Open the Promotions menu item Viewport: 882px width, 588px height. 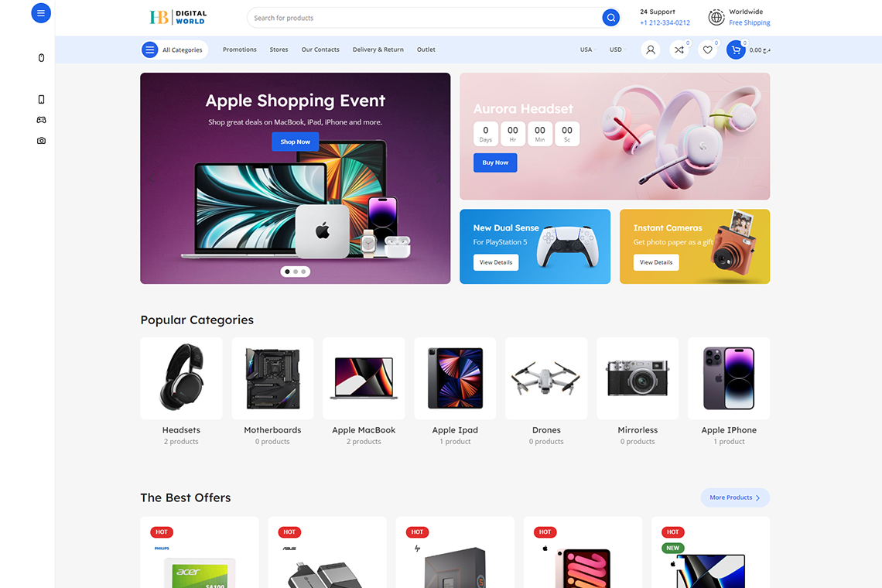pos(240,50)
